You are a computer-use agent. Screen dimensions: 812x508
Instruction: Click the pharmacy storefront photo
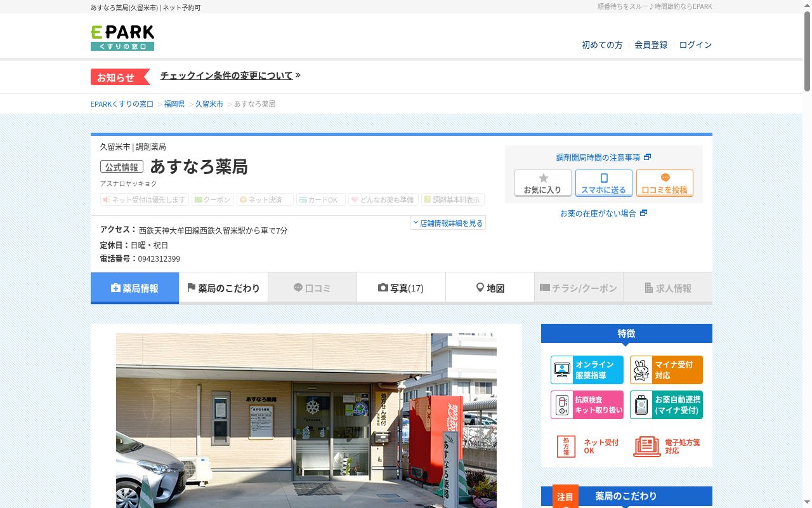coord(306,420)
